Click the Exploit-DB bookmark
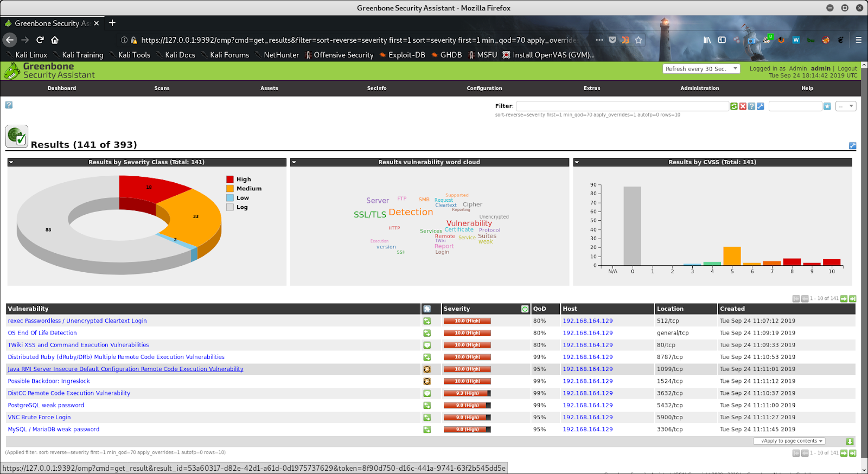 pos(402,55)
